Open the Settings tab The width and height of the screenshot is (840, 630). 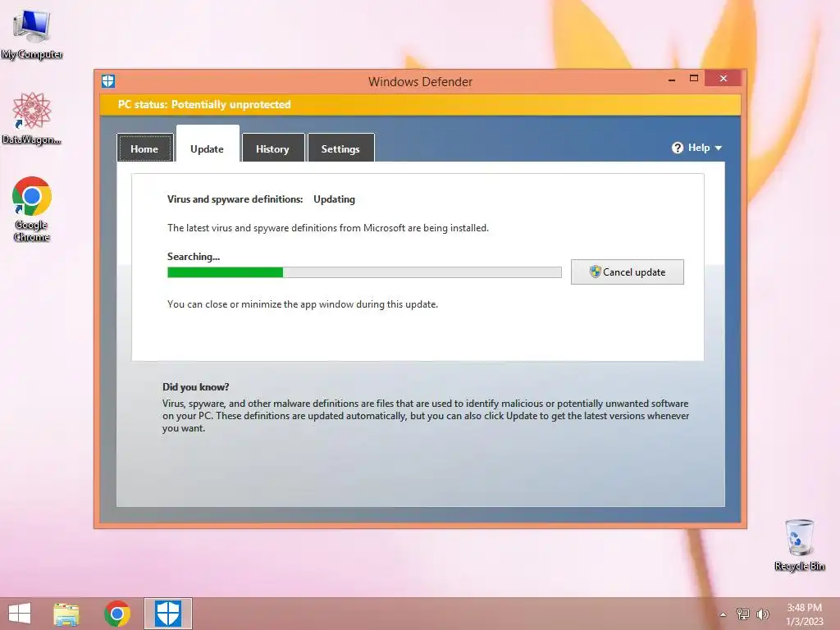click(340, 148)
